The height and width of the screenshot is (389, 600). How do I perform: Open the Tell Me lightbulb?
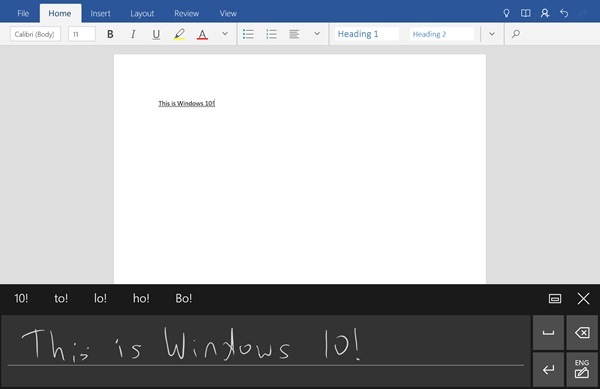[x=506, y=13]
